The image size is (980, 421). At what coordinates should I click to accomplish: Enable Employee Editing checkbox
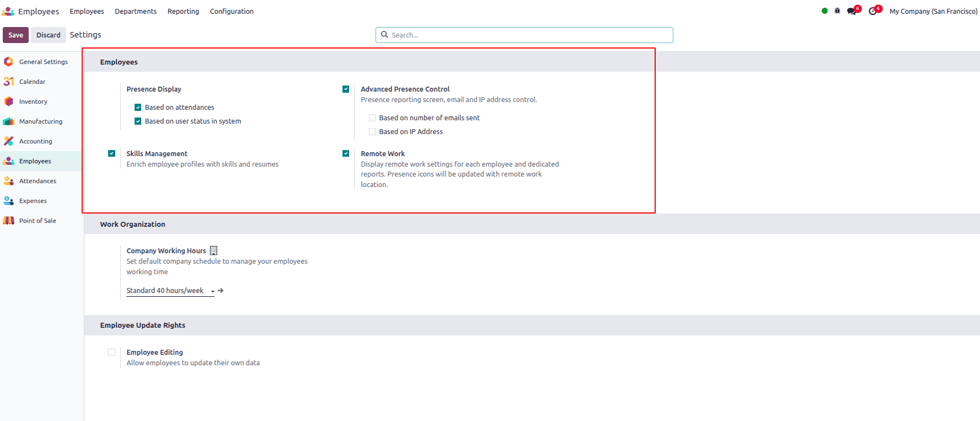click(112, 352)
